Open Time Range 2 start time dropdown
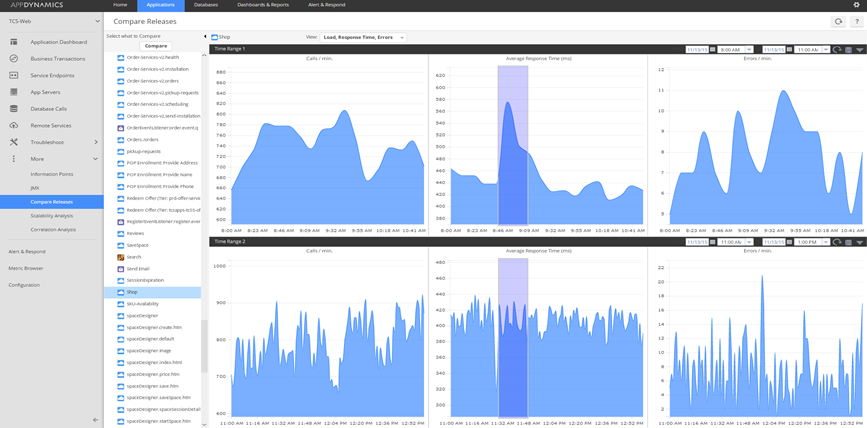867x428 pixels. [749, 242]
